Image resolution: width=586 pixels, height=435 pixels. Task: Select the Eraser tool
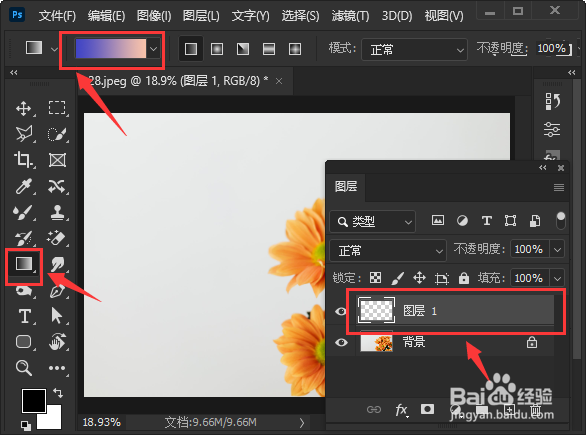56,238
